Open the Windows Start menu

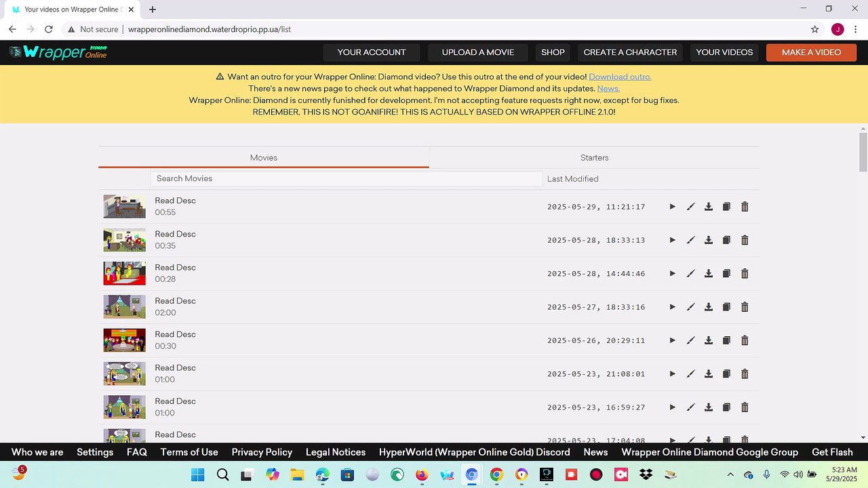197,475
